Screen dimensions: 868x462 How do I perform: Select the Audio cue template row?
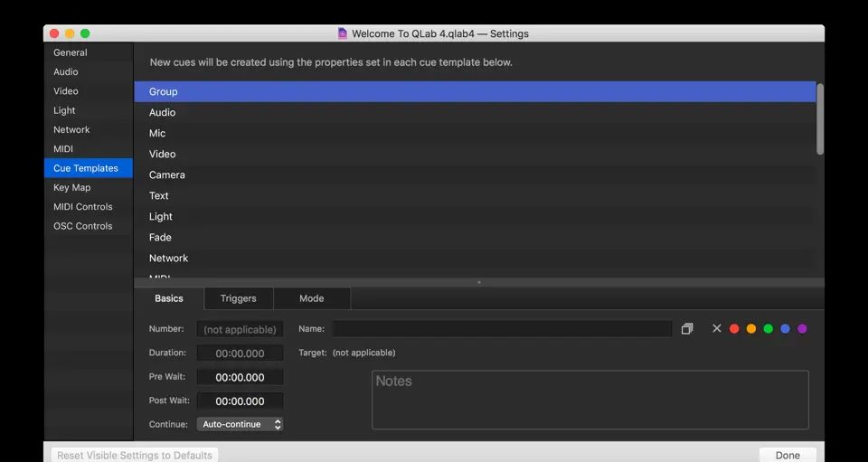point(475,112)
